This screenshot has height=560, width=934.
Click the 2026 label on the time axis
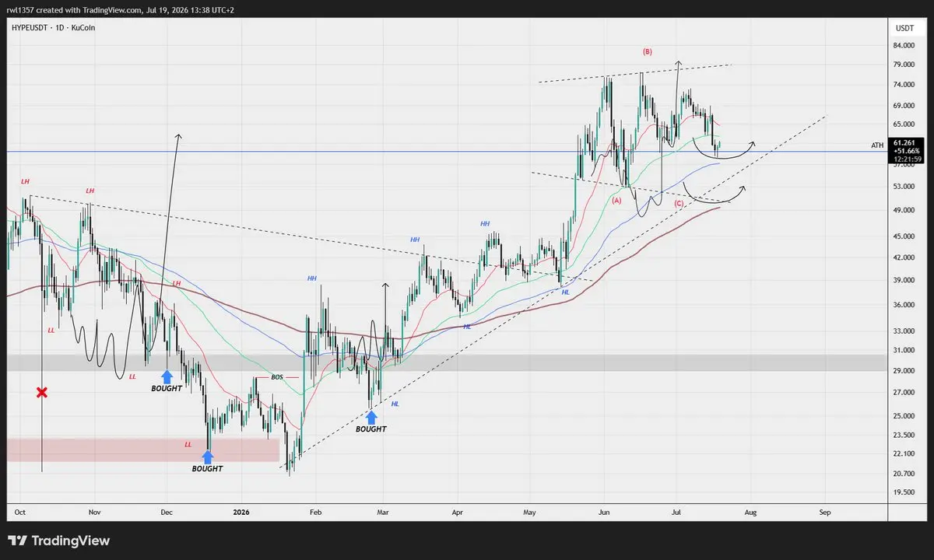(x=241, y=513)
